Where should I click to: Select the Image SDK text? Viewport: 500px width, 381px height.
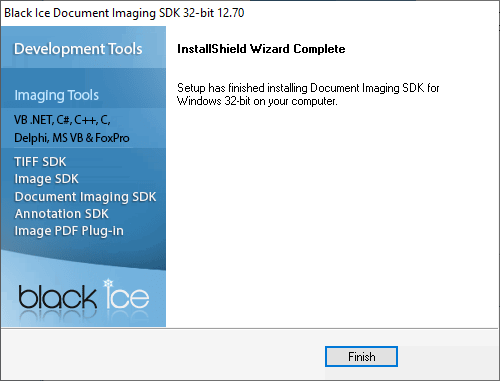coord(46,179)
